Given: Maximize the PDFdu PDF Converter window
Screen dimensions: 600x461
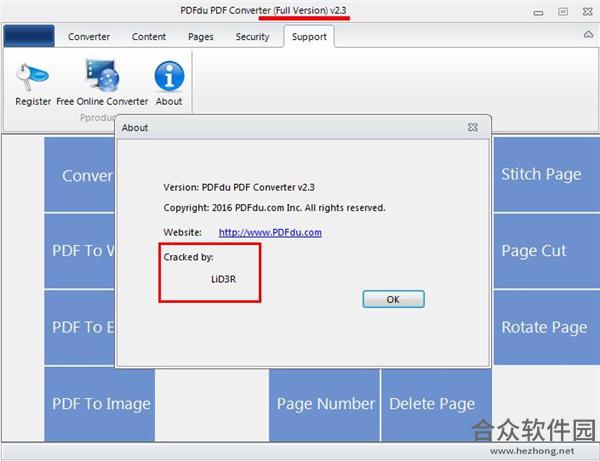Looking at the screenshot, I should [x=563, y=12].
